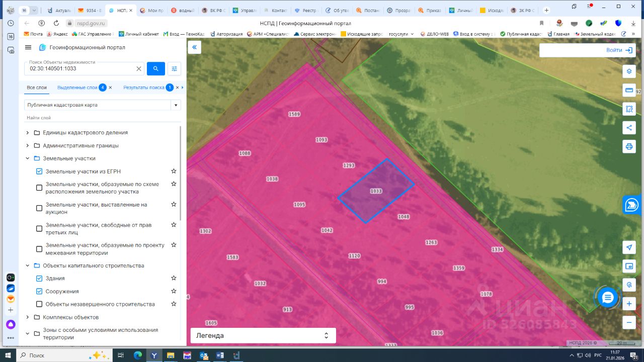Open the chat support bubble
The height and width of the screenshot is (362, 644).
click(608, 298)
